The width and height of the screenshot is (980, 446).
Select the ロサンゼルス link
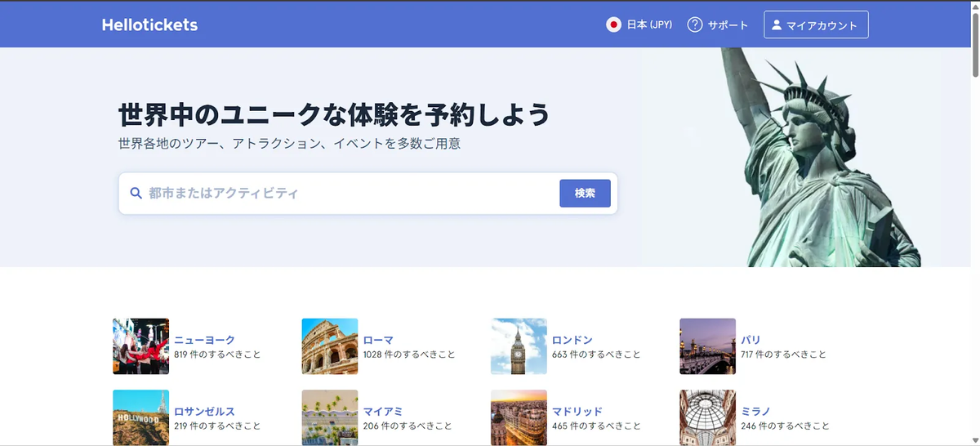pyautogui.click(x=205, y=412)
